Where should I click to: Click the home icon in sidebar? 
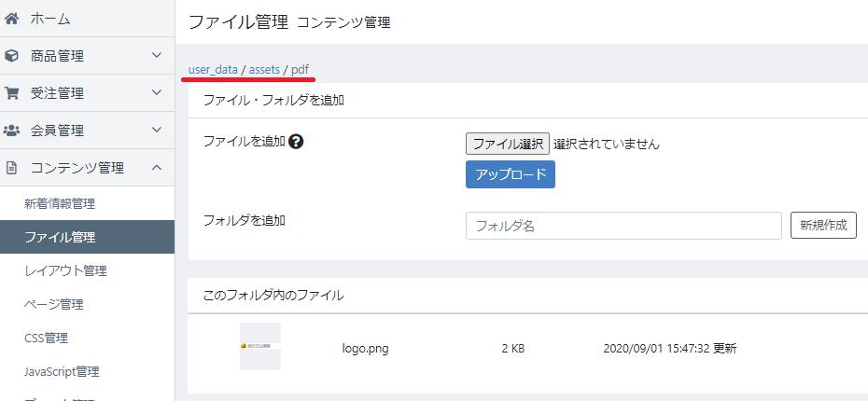tap(11, 19)
